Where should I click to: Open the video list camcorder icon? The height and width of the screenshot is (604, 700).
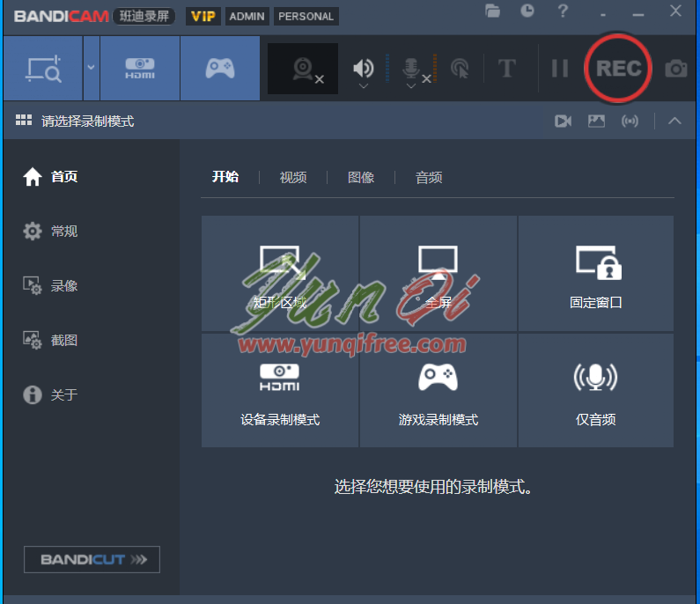563,121
